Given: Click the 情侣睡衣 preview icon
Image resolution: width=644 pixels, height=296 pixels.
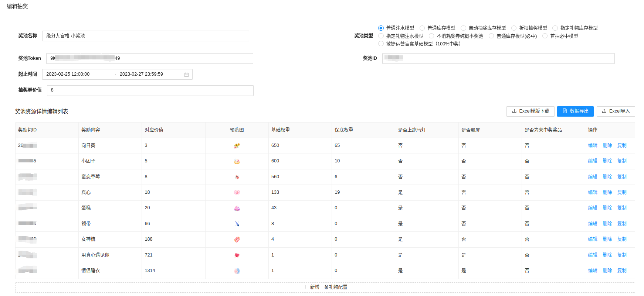Looking at the screenshot, I should pyautogui.click(x=237, y=271).
